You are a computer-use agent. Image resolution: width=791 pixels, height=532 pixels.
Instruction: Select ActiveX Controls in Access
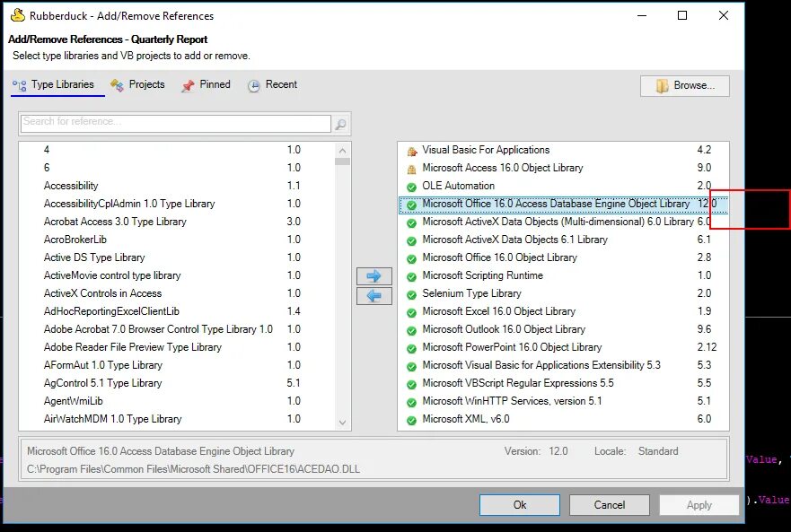pos(177,293)
